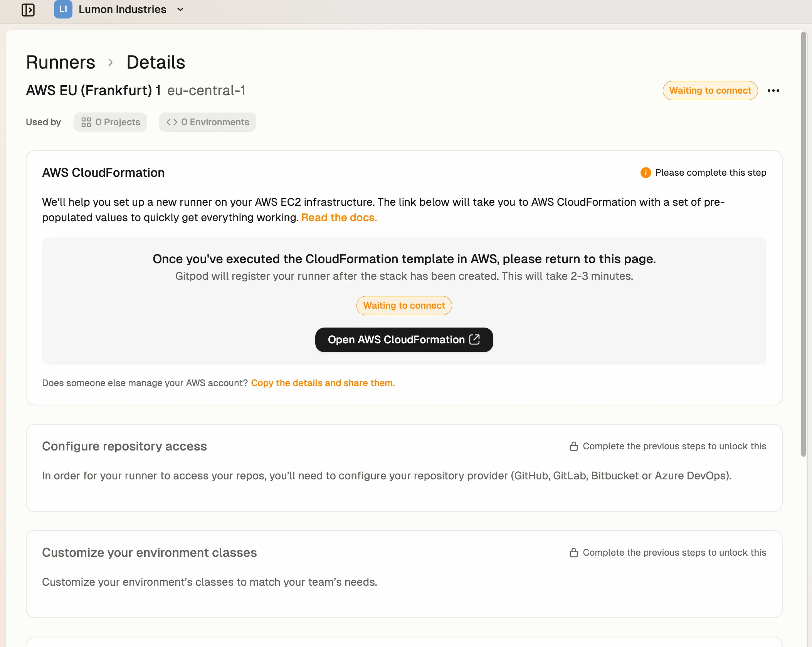Image resolution: width=812 pixels, height=647 pixels.
Task: Click Complete the previous steps text for environment classes
Action: coord(674,553)
